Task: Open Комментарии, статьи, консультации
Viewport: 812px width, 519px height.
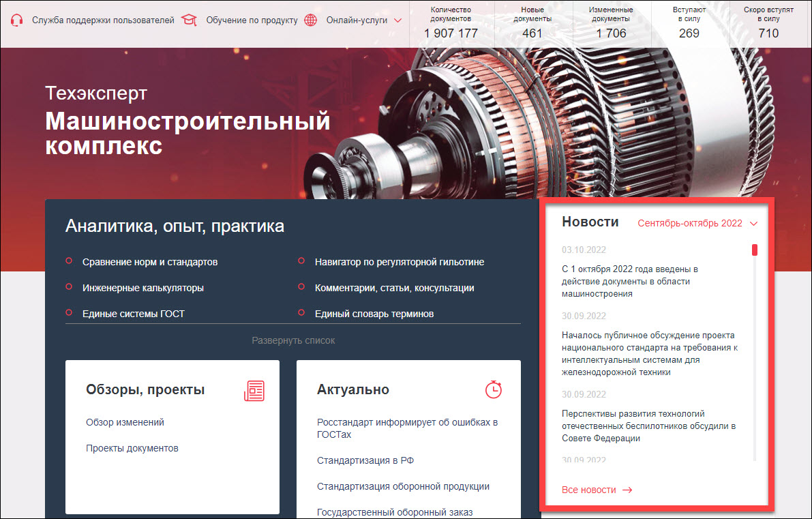Action: [x=394, y=288]
